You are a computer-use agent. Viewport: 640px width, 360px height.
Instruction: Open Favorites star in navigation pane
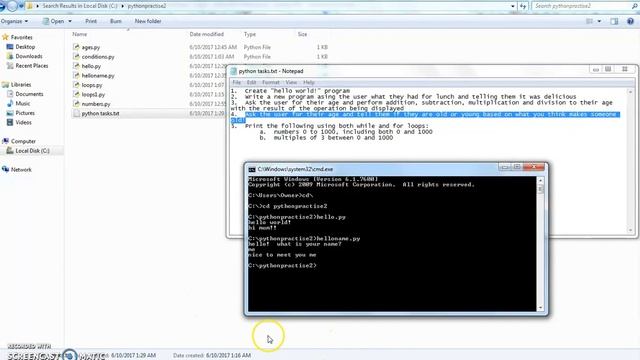pos(5,37)
